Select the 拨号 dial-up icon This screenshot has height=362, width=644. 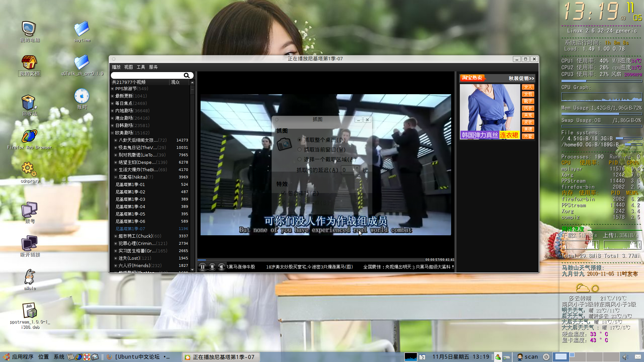(x=30, y=213)
